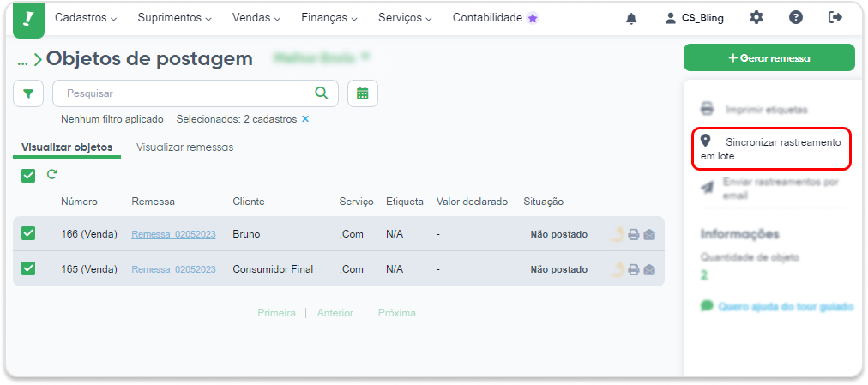Image resolution: width=868 pixels, height=385 pixels.
Task: Click the Etiqueta column header
Action: click(405, 202)
